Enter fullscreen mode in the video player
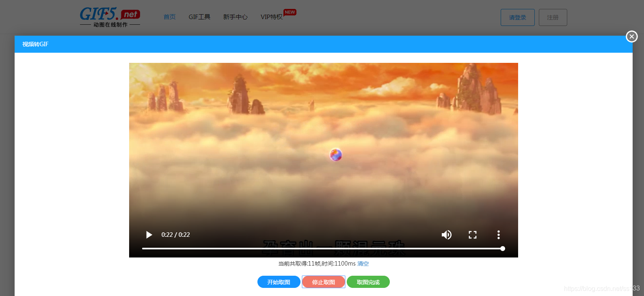This screenshot has width=644, height=296. tap(473, 235)
